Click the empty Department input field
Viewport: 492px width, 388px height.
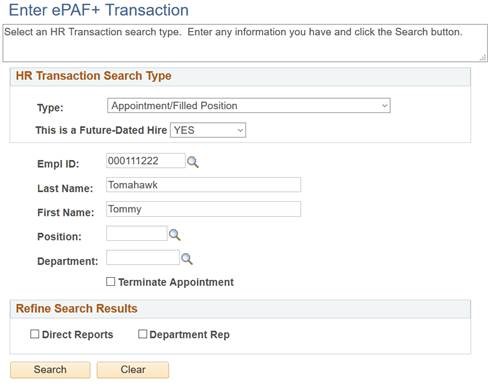point(143,258)
